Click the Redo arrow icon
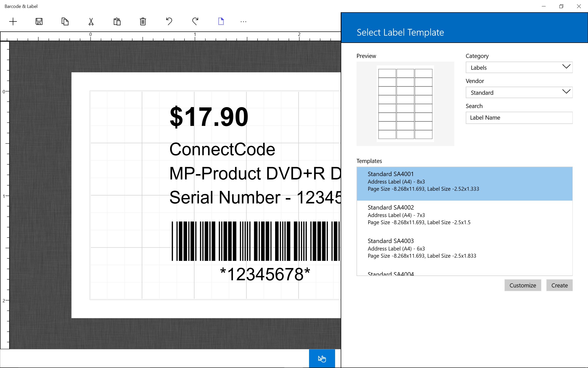Image resolution: width=588 pixels, height=368 pixels. point(195,21)
